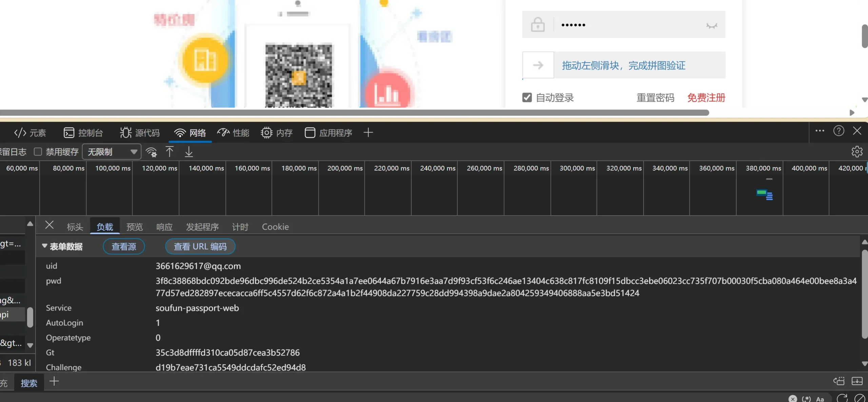868x402 pixels.
Task: Select the 内存 panel memory icon
Action: (x=267, y=133)
